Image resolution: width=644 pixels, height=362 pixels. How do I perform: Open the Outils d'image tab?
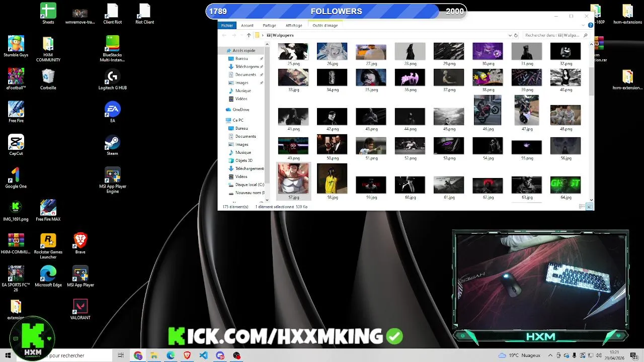325,25
